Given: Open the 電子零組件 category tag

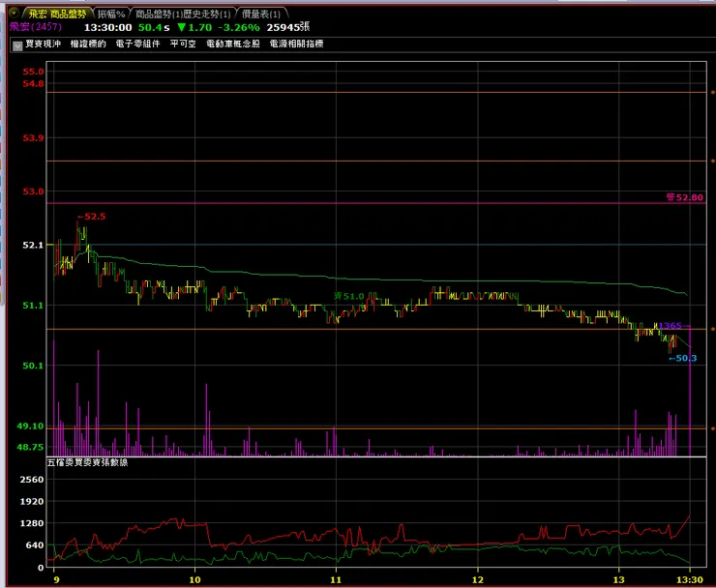Looking at the screenshot, I should [138, 44].
